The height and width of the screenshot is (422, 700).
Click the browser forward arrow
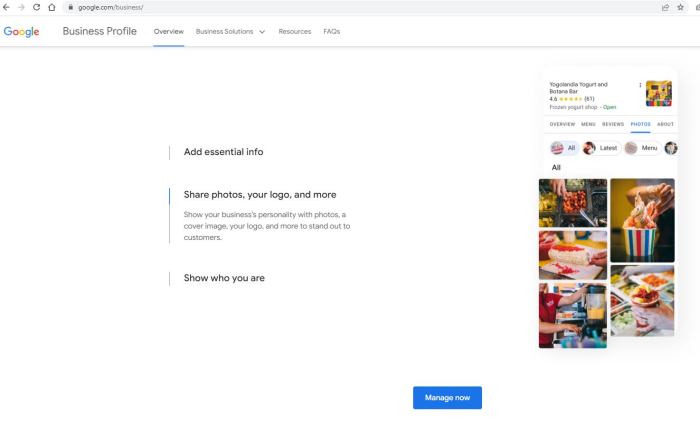pos(21,7)
